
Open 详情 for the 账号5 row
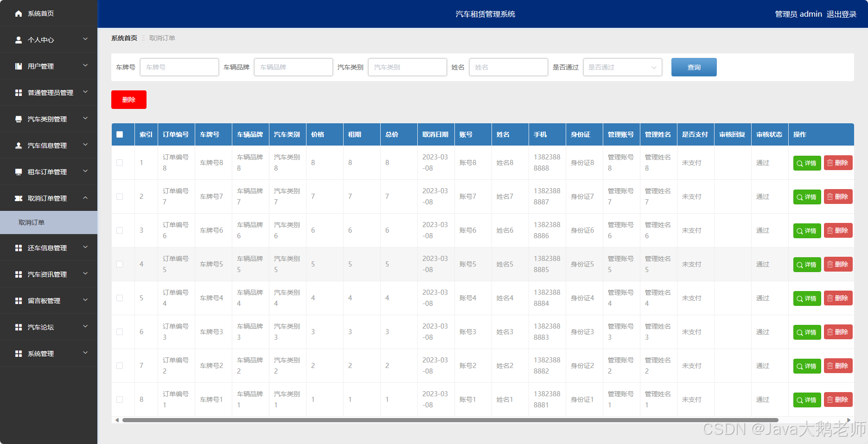click(807, 265)
